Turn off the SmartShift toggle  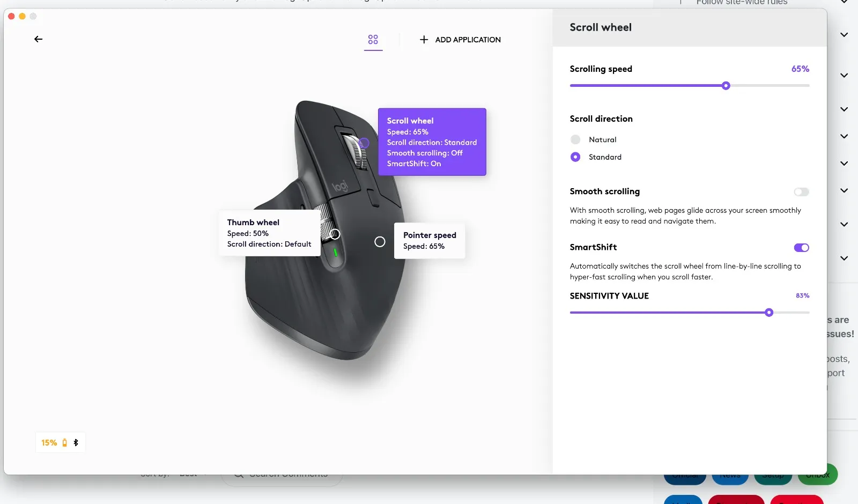click(801, 248)
